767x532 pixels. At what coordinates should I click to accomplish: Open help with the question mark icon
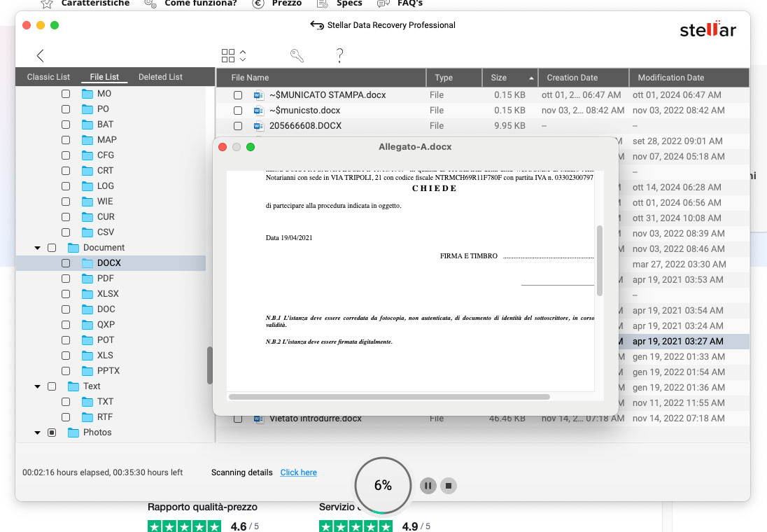click(339, 56)
